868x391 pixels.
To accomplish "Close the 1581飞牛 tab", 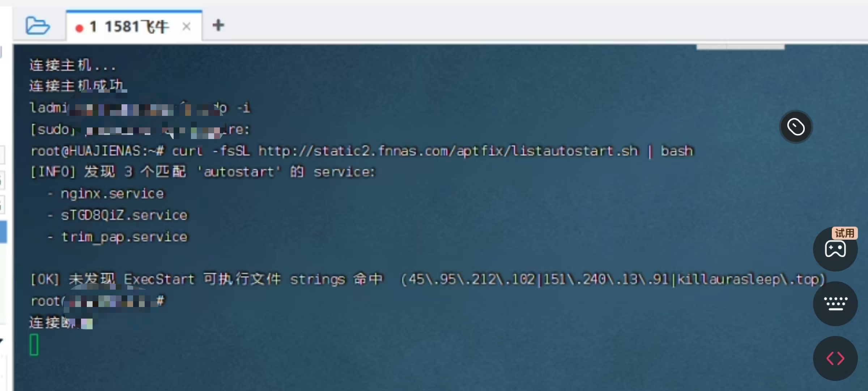I will (187, 26).
